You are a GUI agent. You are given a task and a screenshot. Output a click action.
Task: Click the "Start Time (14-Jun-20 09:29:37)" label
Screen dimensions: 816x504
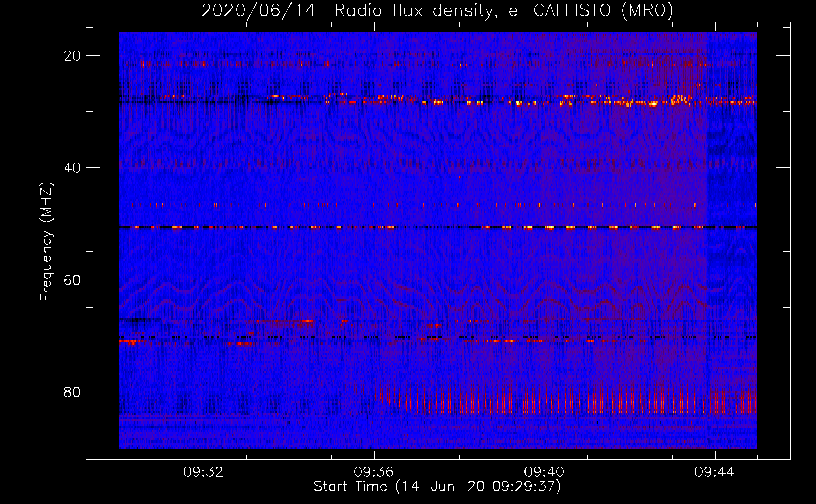point(437,487)
